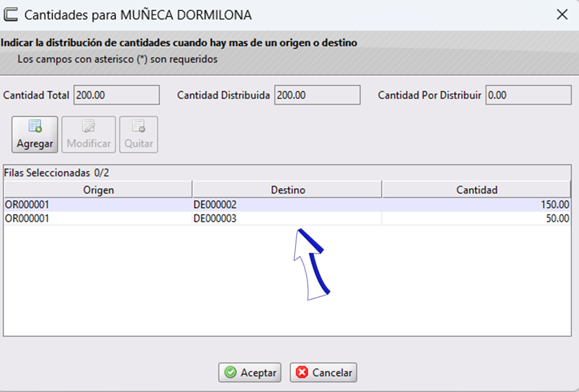The image size is (579, 392).
Task: Select the DE000003 destination cell
Action: click(x=287, y=218)
